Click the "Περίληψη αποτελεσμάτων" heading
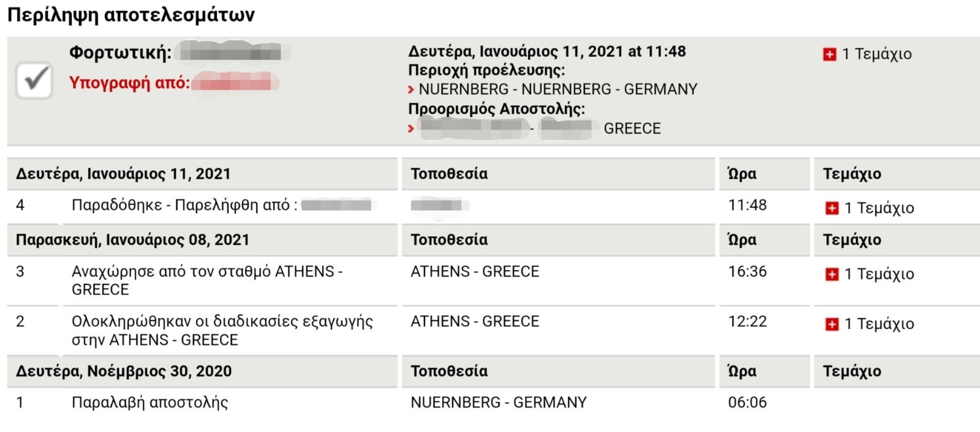 click(x=130, y=15)
